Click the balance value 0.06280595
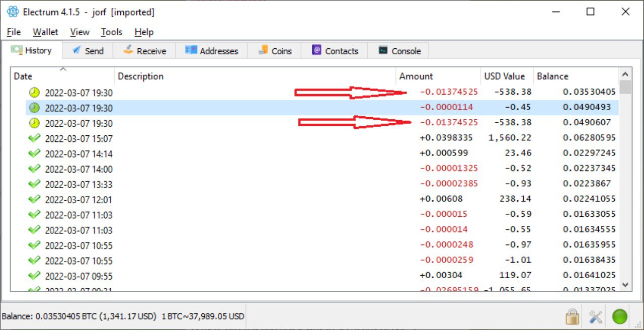This screenshot has height=330, width=644. pos(589,138)
